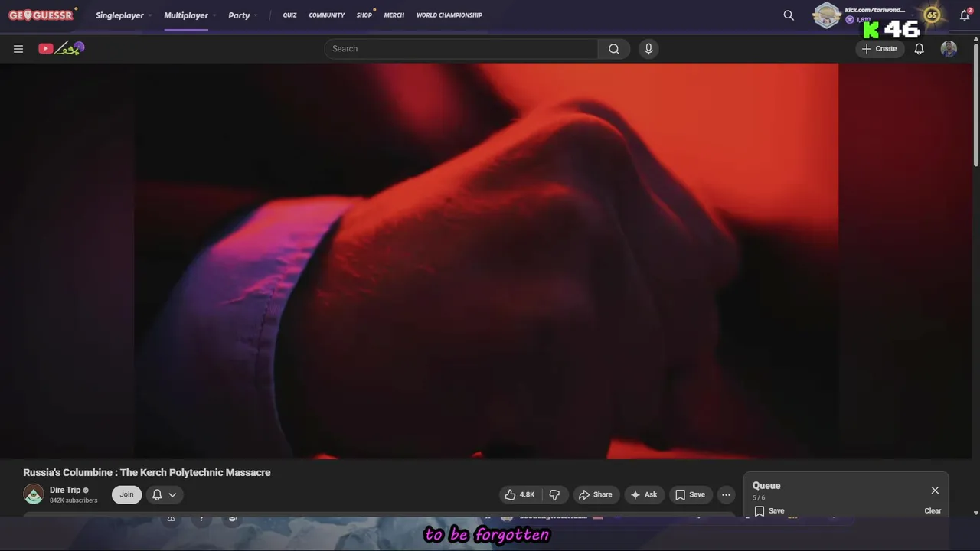Open WORLD CHAMPIONSHIP menu item
This screenshot has height=551, width=980.
coord(449,15)
